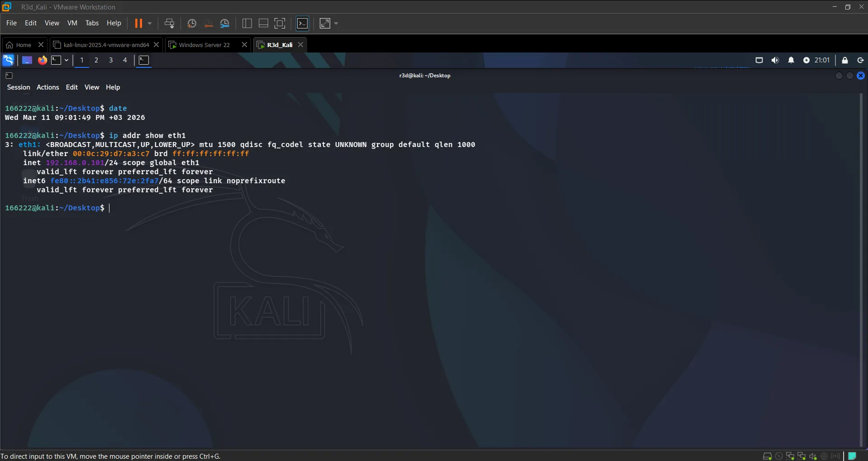Open the Kali logout session icon
This screenshot has height=461, width=868.
860,60
